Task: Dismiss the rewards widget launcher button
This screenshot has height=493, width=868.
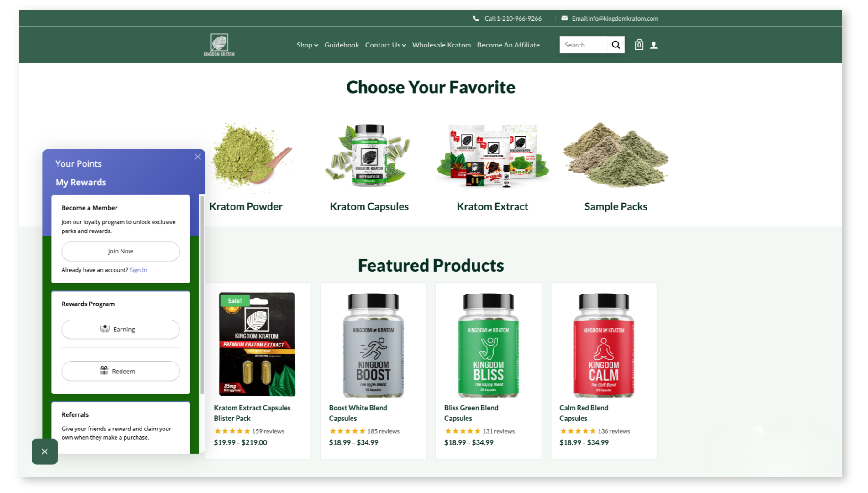Action: pos(45,451)
